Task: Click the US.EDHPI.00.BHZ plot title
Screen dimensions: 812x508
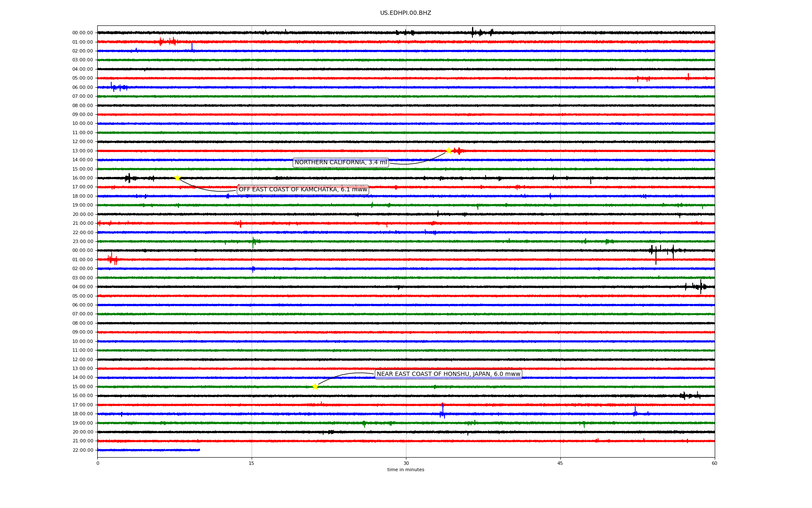Action: (x=406, y=13)
